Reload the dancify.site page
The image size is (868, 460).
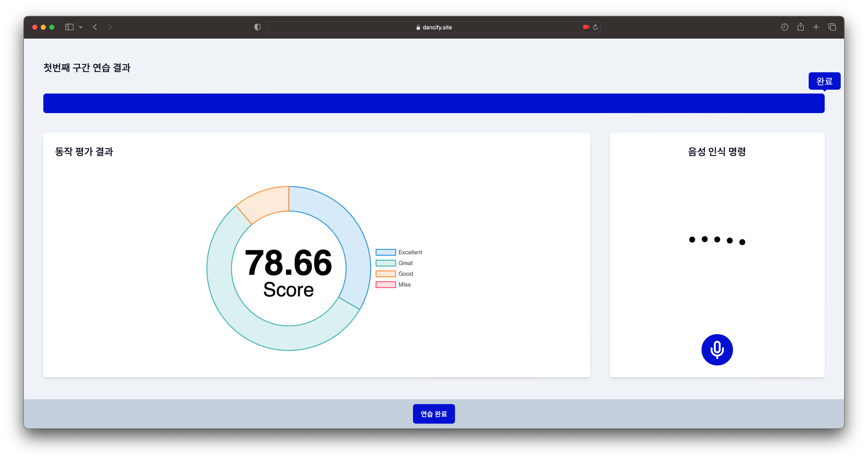coord(595,27)
